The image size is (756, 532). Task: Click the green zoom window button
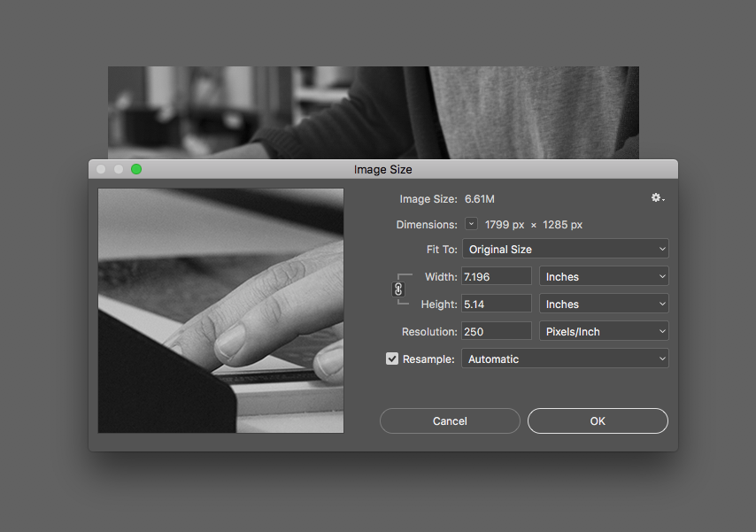tap(136, 169)
